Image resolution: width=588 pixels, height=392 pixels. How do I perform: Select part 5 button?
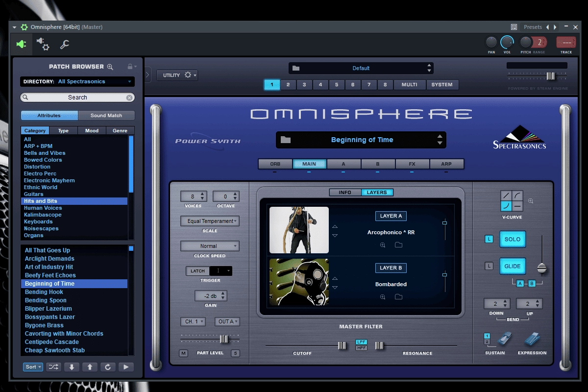point(337,84)
